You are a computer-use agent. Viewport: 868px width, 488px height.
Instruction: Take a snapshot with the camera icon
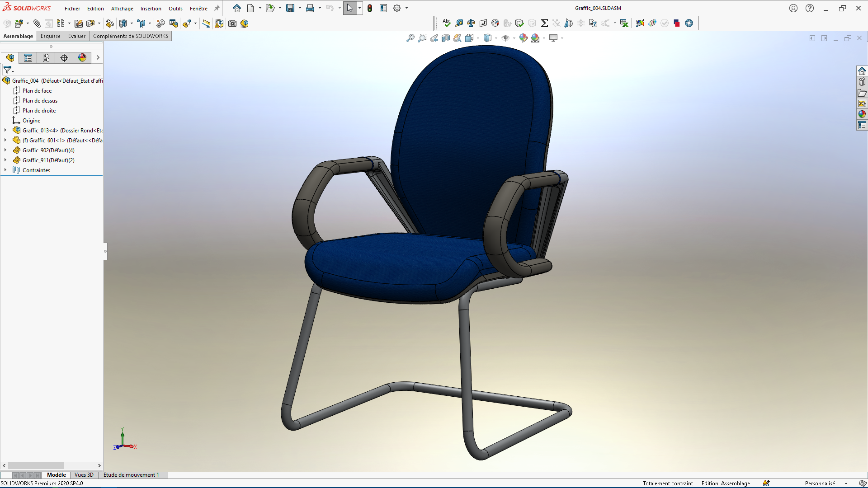click(232, 23)
